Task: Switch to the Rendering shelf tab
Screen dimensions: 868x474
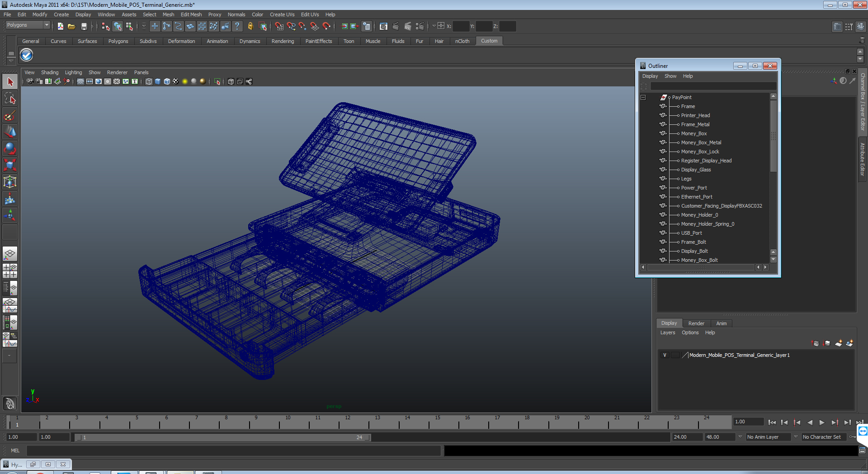Action: click(x=283, y=41)
